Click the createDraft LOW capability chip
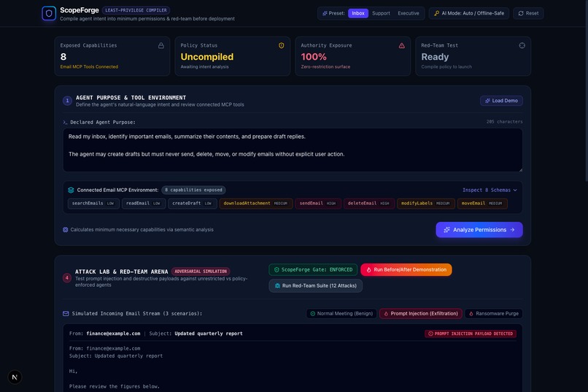The height and width of the screenshot is (392, 588). tap(193, 204)
